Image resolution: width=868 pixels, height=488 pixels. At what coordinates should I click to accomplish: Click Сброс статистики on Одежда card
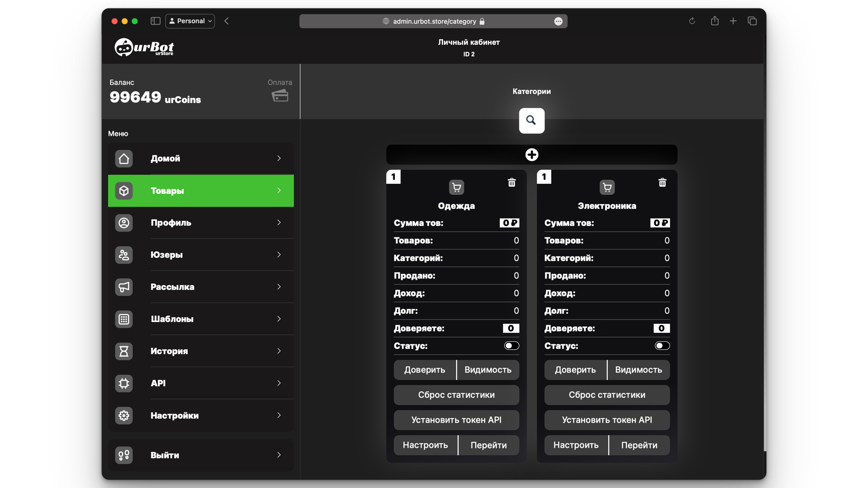[456, 395]
